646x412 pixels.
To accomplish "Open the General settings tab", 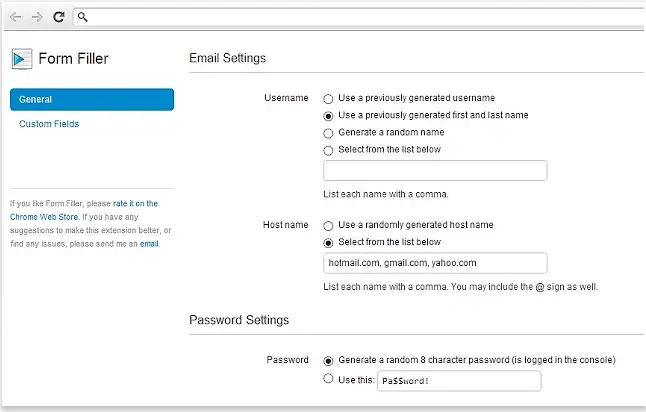I will (92, 99).
